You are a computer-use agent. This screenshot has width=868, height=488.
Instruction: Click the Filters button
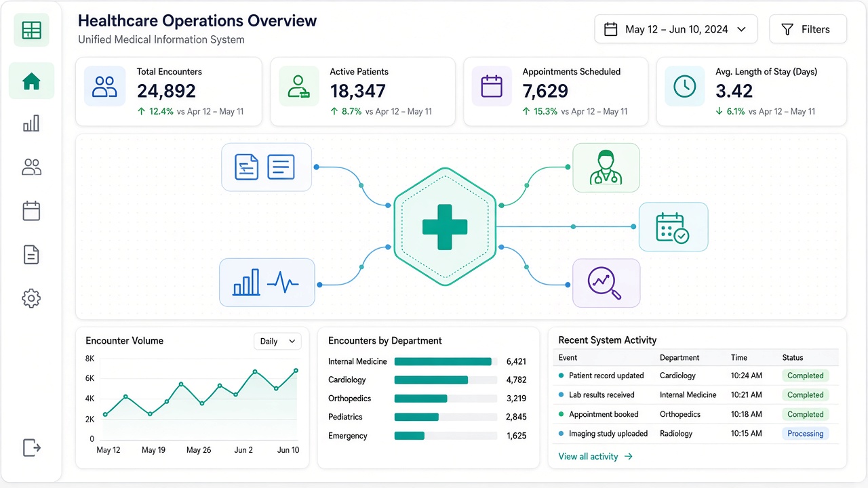[x=808, y=29]
